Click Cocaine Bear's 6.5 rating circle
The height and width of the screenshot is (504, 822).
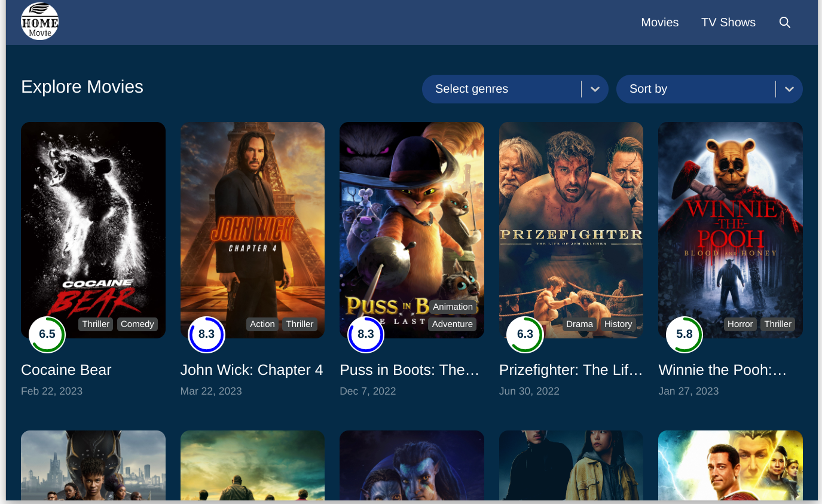(x=47, y=334)
